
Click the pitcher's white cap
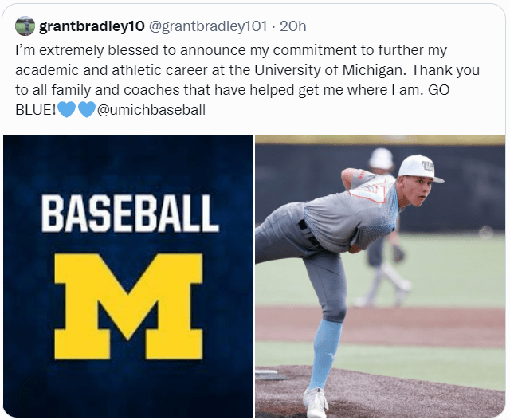418,167
